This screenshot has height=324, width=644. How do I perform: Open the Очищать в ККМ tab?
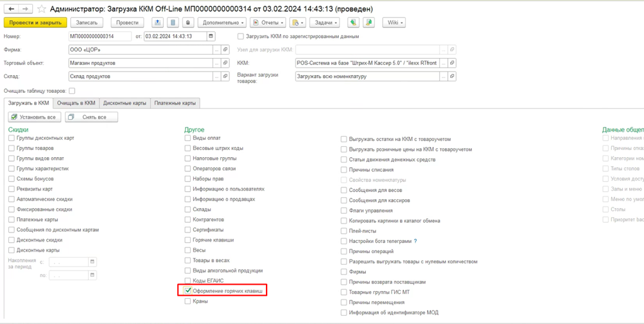(x=76, y=103)
